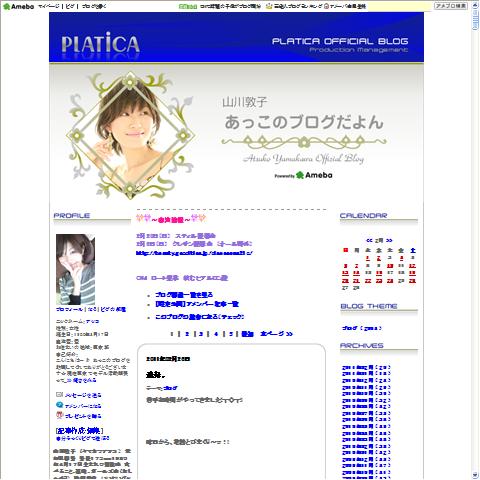Click the ブログを書く link in the top bar
The image size is (480, 480).
coord(94,6)
